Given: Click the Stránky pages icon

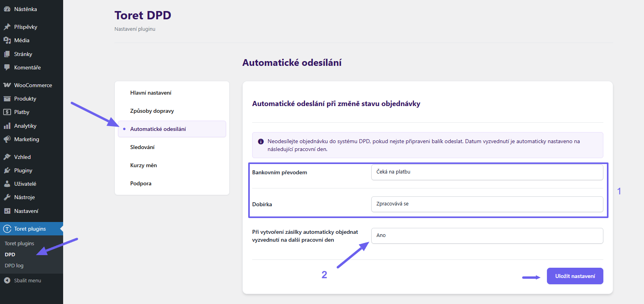Looking at the screenshot, I should coord(7,54).
